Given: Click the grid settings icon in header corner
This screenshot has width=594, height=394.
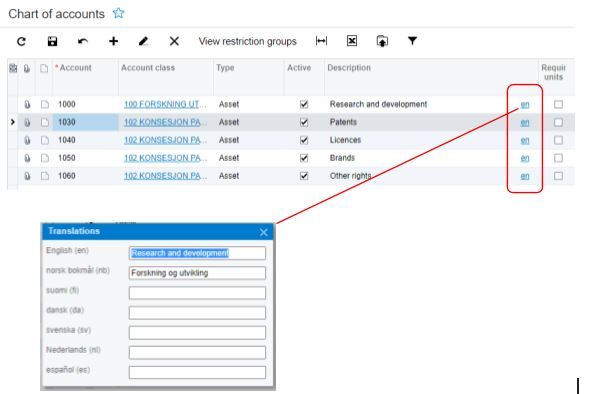Looking at the screenshot, I should coord(13,68).
